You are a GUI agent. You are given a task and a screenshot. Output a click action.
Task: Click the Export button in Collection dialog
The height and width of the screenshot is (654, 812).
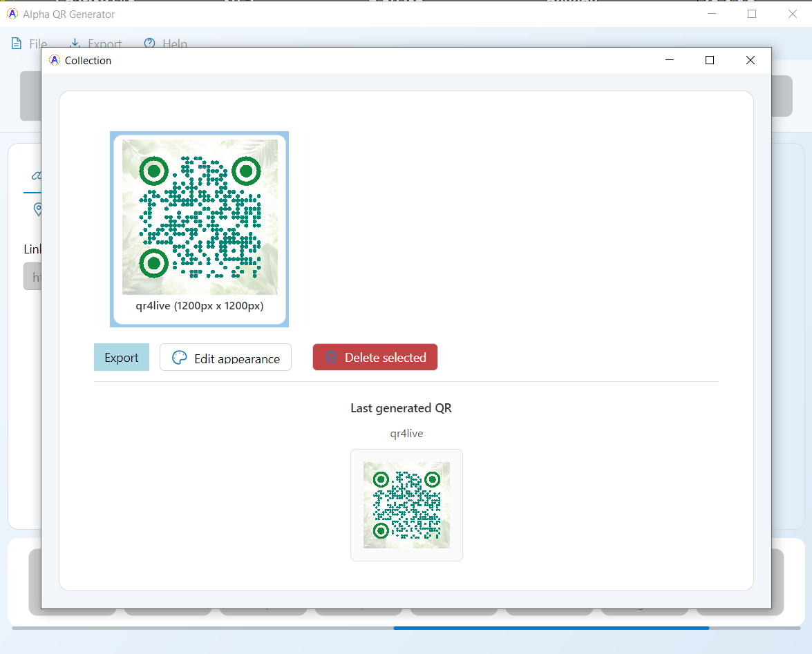(121, 357)
